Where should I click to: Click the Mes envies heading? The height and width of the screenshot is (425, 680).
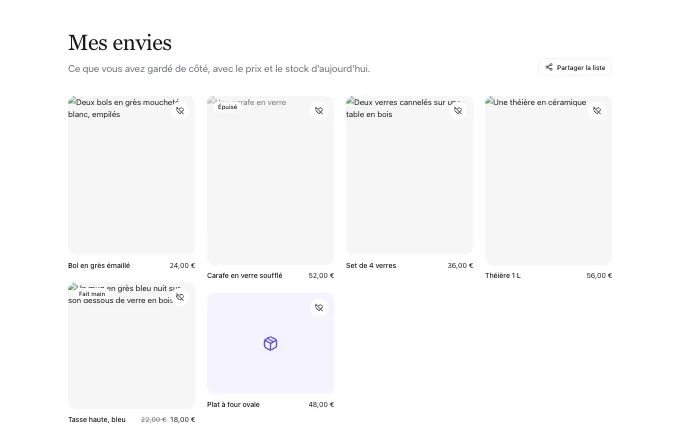point(120,43)
